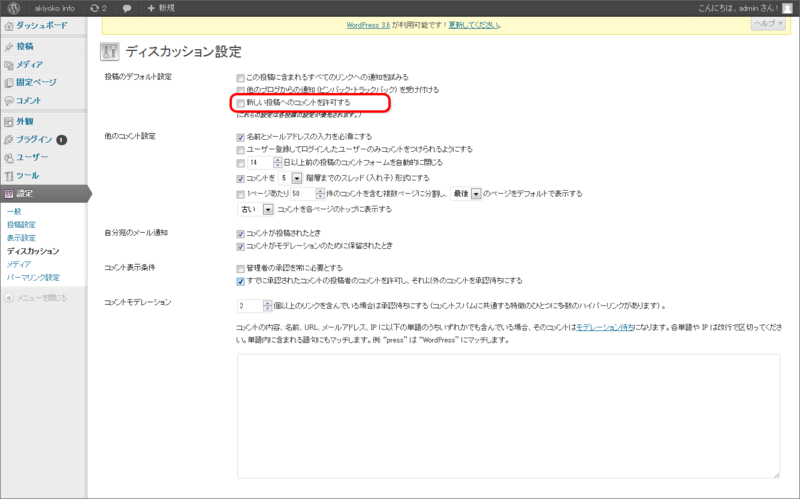Click モデレーション待ち link

click(606, 328)
